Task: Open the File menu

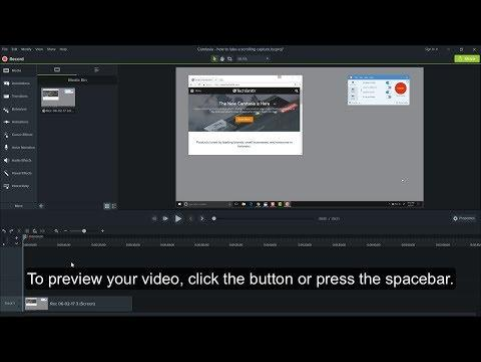Action: point(5,49)
